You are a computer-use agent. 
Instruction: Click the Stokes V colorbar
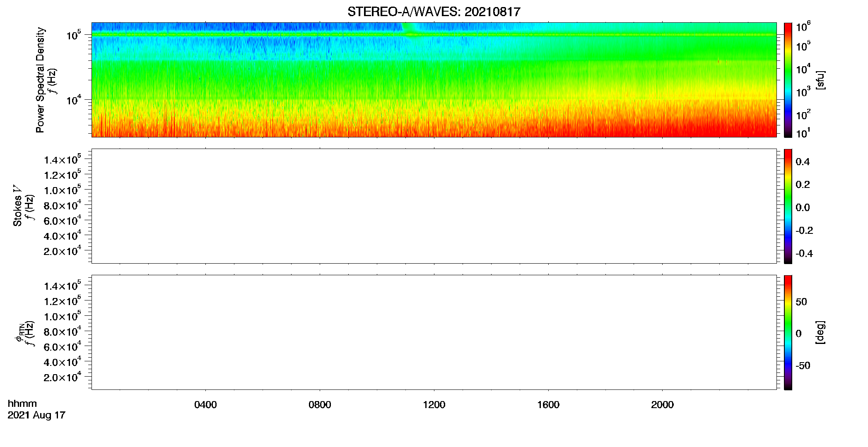[x=788, y=206]
